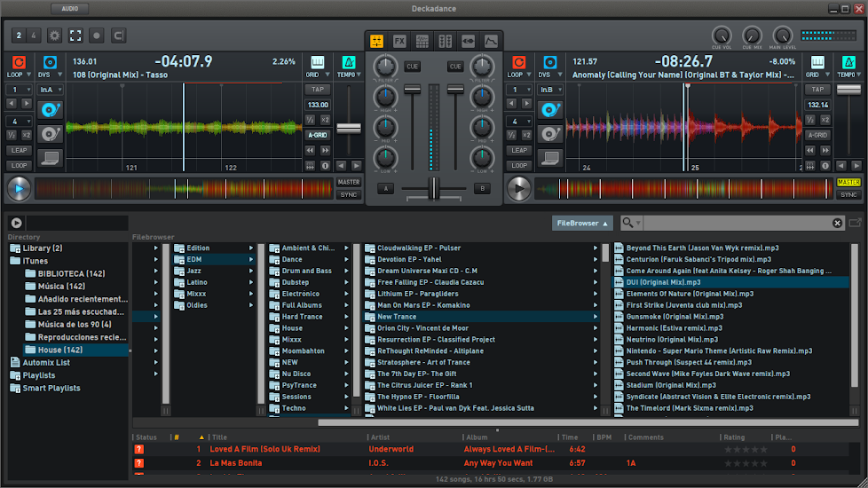Expand the New Trance folder arrow
The width and height of the screenshot is (868, 488).
pyautogui.click(x=596, y=317)
